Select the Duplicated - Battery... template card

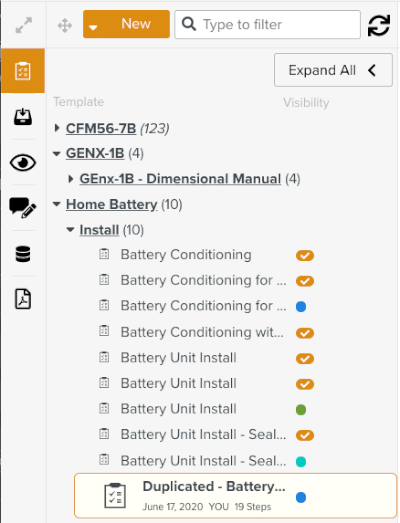click(236, 496)
